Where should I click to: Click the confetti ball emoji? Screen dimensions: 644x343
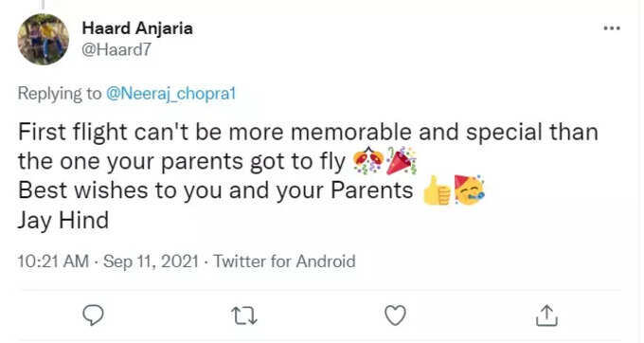368,161
